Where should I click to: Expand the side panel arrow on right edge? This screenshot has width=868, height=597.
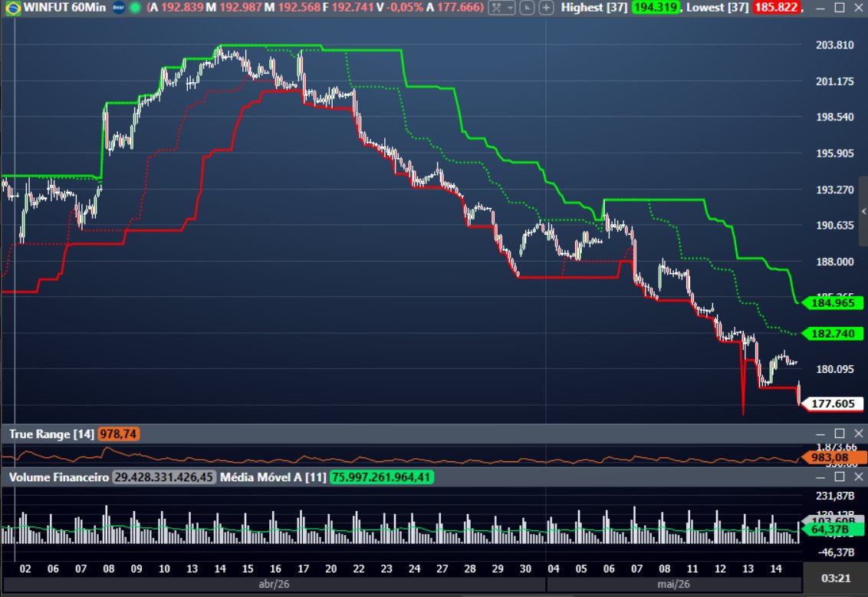(863, 212)
